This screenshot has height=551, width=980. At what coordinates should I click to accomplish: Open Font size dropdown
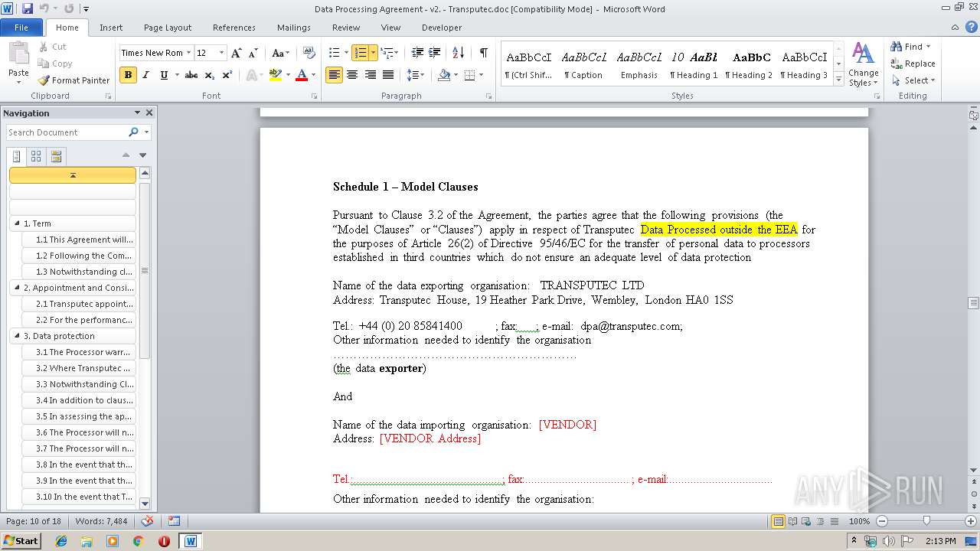[222, 53]
